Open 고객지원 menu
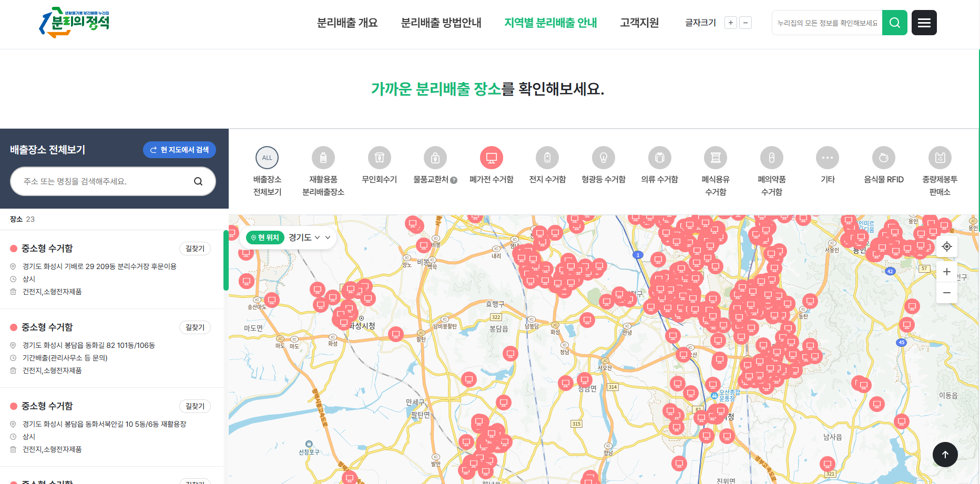 pos(639,23)
